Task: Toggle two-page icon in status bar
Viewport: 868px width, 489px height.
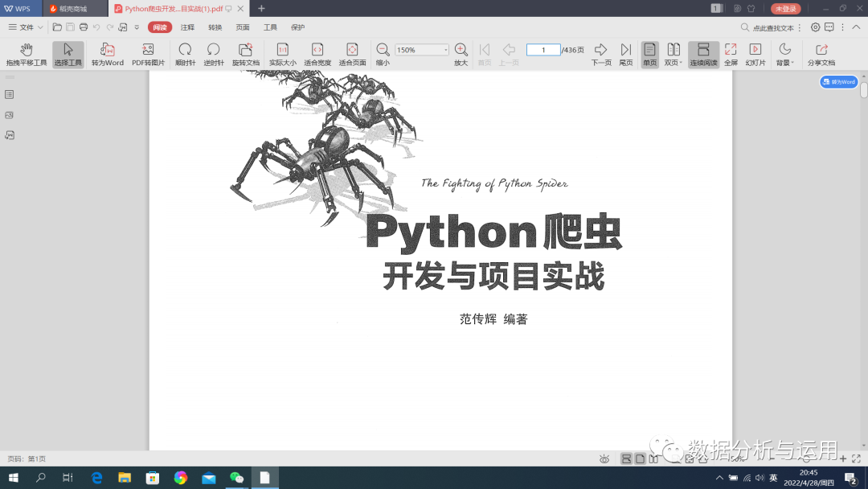Action: (x=653, y=459)
